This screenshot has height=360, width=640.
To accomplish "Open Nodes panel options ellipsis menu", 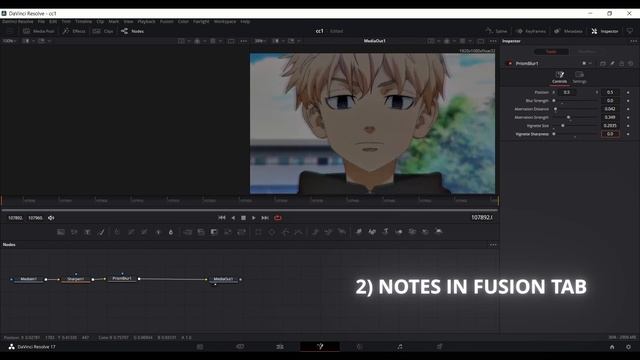I will (493, 244).
